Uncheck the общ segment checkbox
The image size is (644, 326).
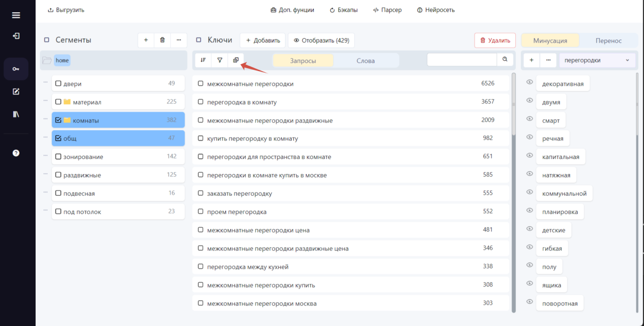58,138
